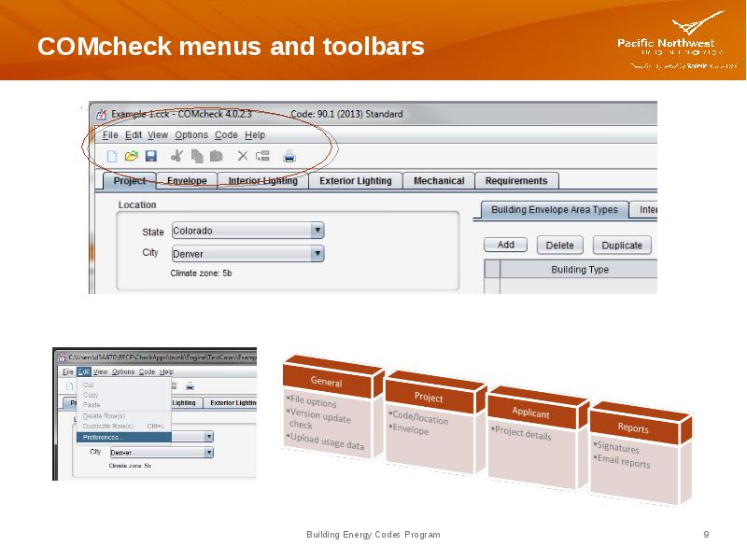
Task: Switch to the Interior Lighting tab
Action: coord(263,181)
